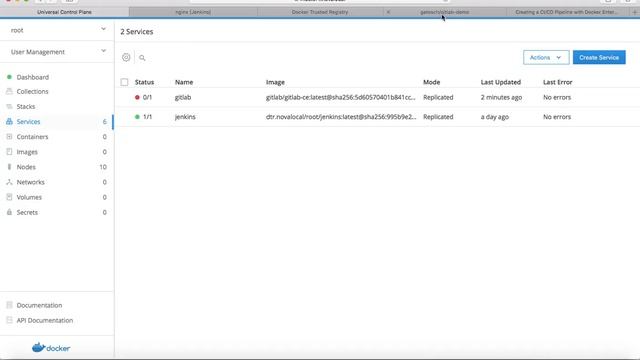
Task: Click the Documentation page icon
Action: 9,305
